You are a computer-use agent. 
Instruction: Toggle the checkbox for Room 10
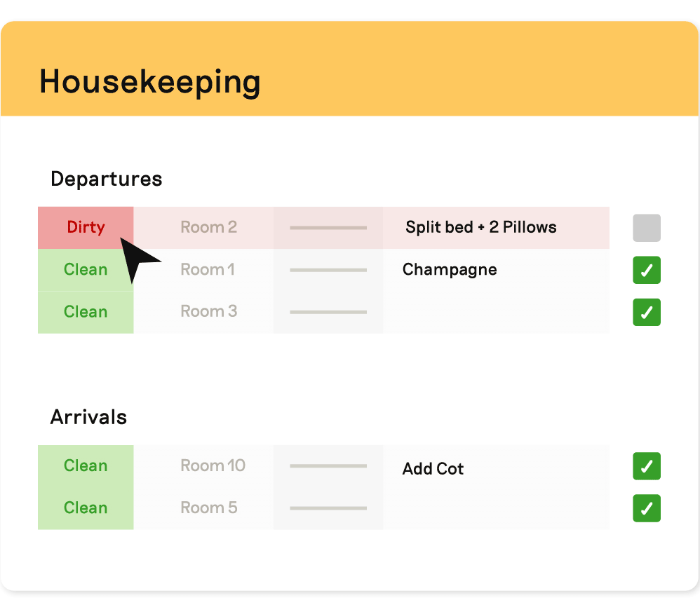click(x=647, y=466)
